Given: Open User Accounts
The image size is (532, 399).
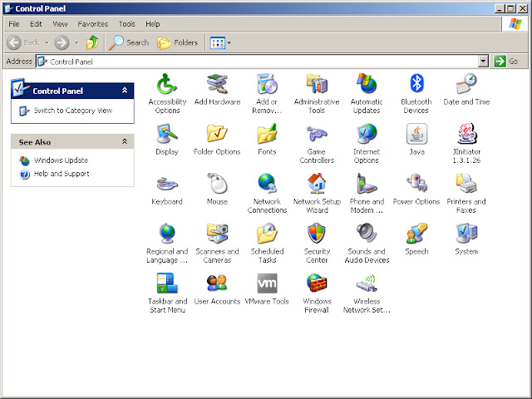Looking at the screenshot, I should [217, 288].
